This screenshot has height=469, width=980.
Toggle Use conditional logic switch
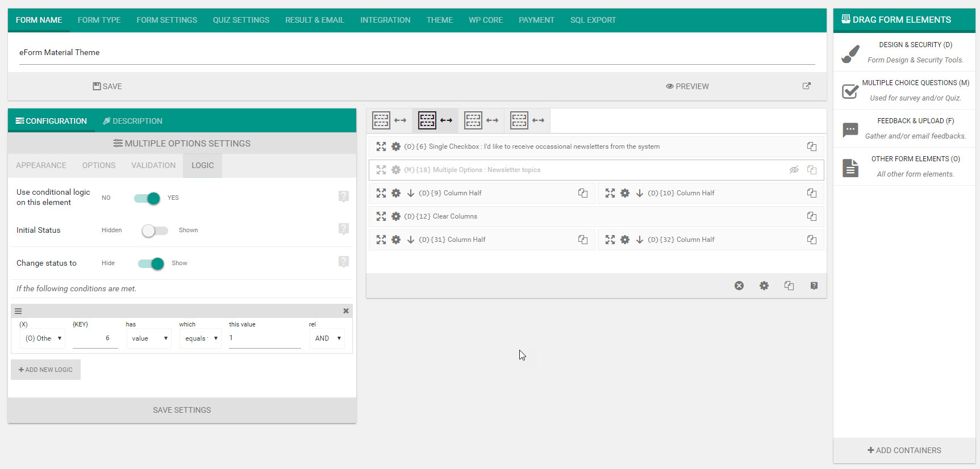point(147,198)
